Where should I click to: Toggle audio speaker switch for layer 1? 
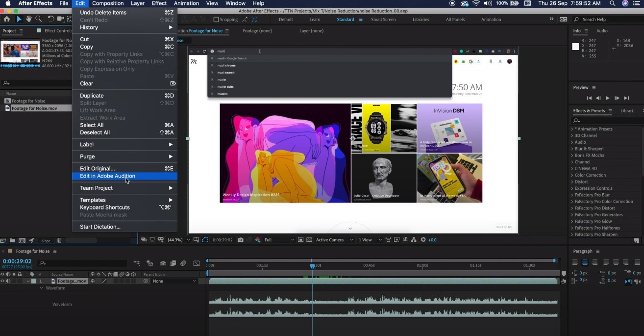click(8, 281)
